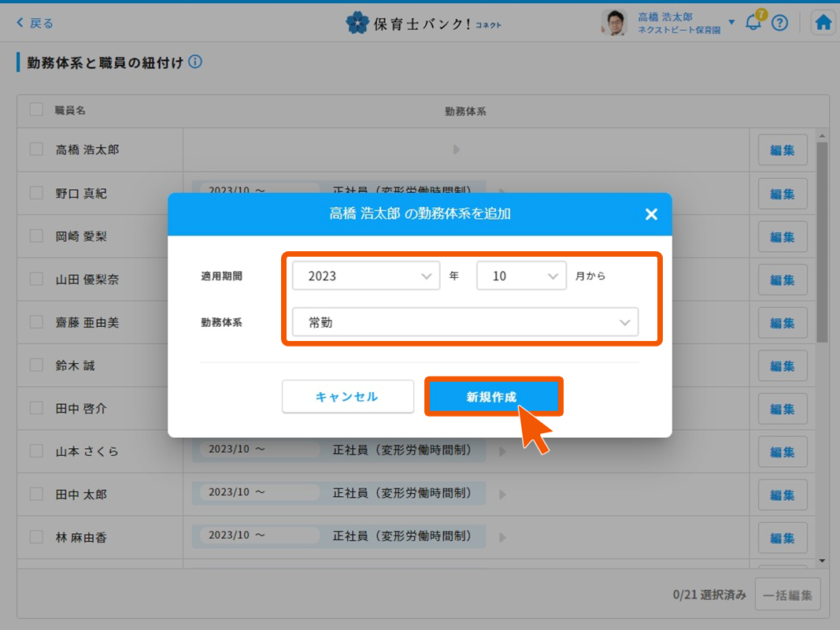Click 編集 button for 田中 太郎
The image size is (840, 630).
(x=782, y=495)
